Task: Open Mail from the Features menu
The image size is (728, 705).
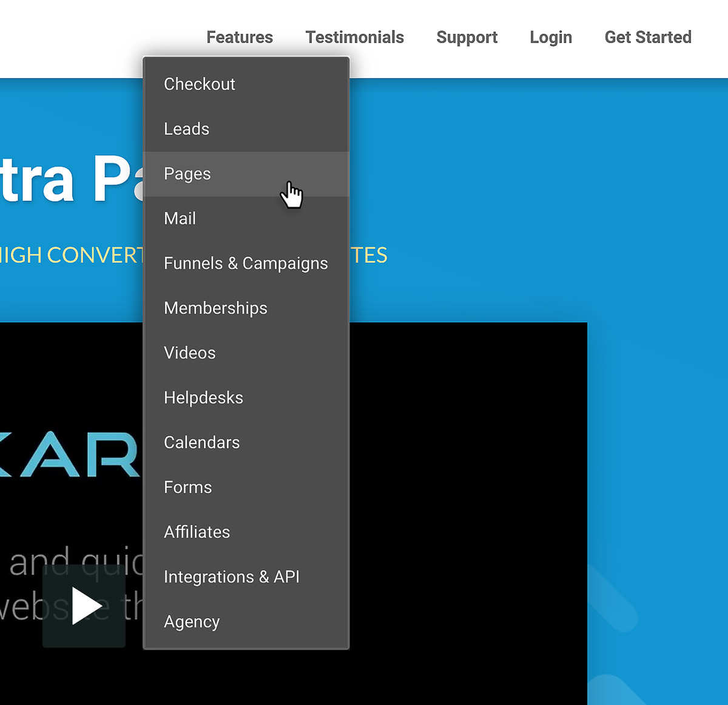Action: 180,218
